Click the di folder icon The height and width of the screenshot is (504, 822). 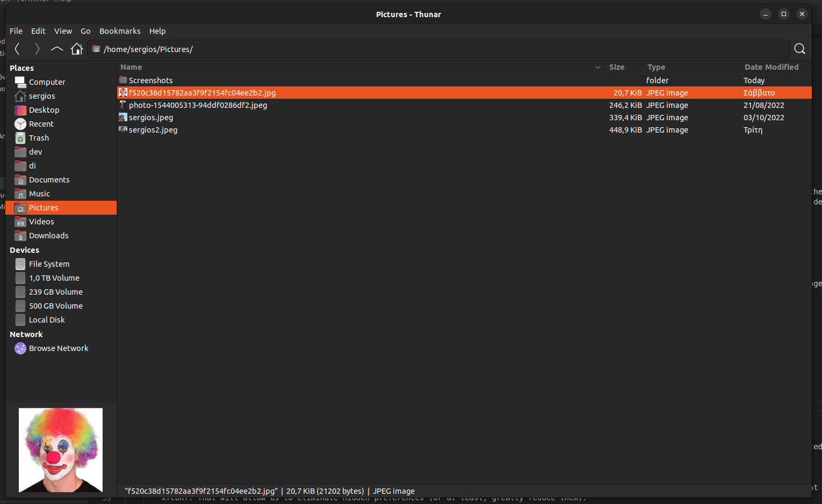(20, 166)
